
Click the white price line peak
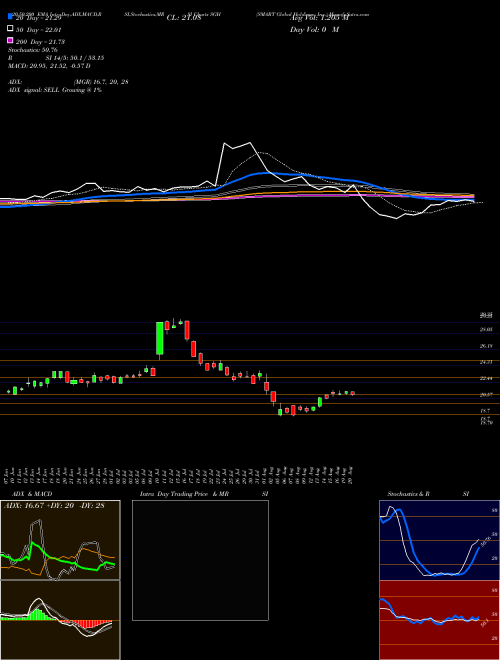click(250, 143)
